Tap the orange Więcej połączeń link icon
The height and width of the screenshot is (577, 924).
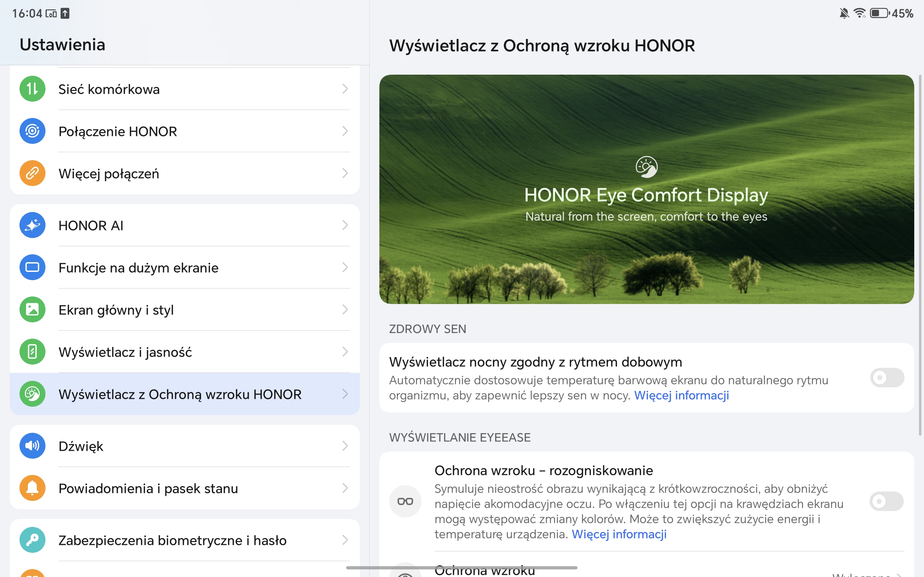click(32, 173)
